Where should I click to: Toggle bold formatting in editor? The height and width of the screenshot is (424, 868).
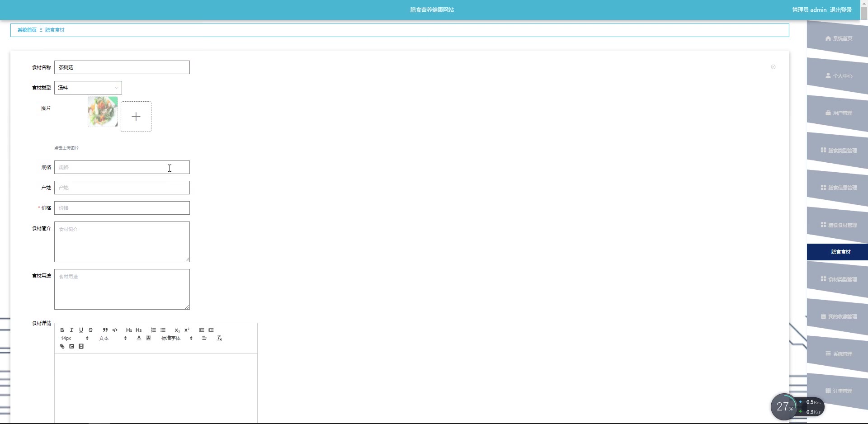(x=62, y=330)
